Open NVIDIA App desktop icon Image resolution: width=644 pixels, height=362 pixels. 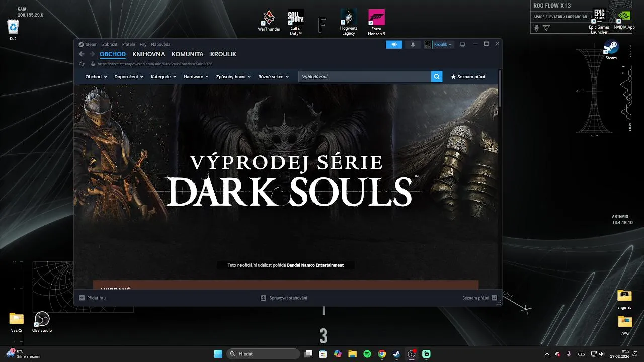pyautogui.click(x=624, y=20)
